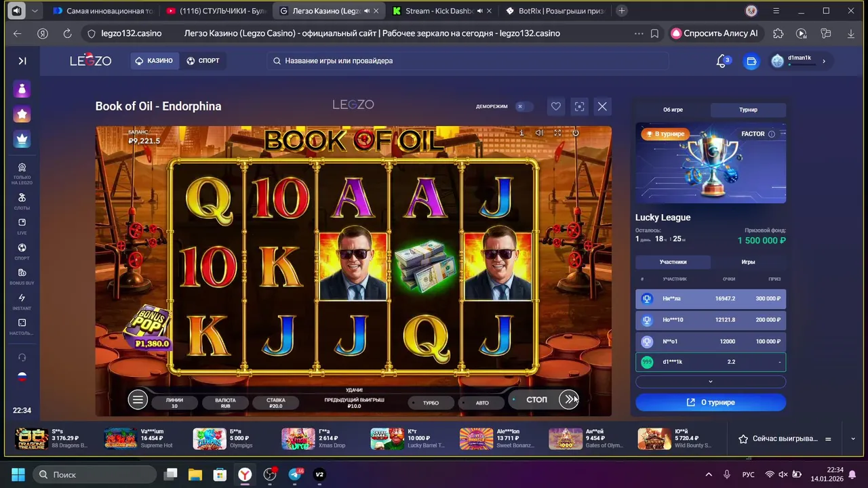868x488 pixels.
Task: Open the table games sidebar section
Action: (22, 327)
